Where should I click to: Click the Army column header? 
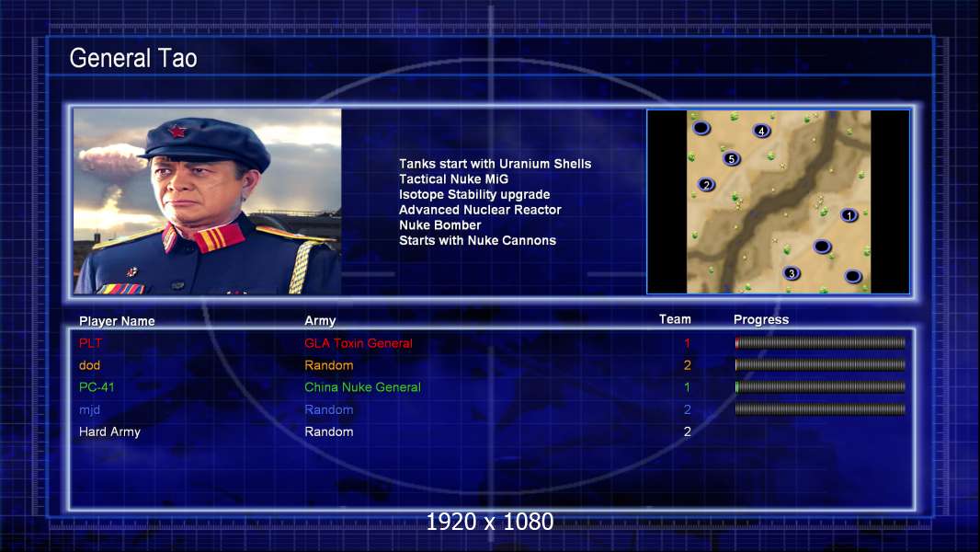320,321
